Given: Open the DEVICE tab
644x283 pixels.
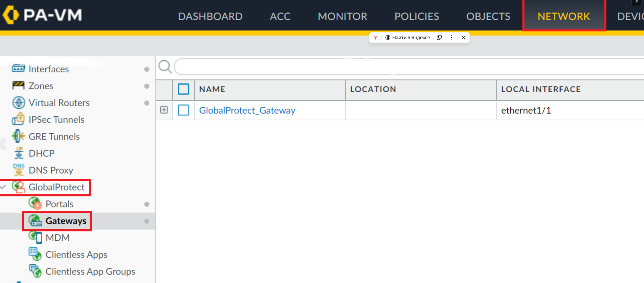Looking at the screenshot, I should point(631,16).
